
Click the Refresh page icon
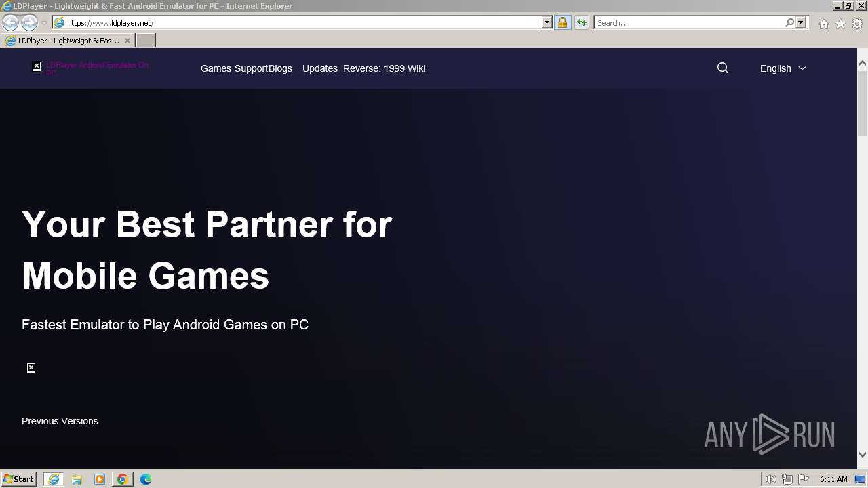pyautogui.click(x=581, y=23)
